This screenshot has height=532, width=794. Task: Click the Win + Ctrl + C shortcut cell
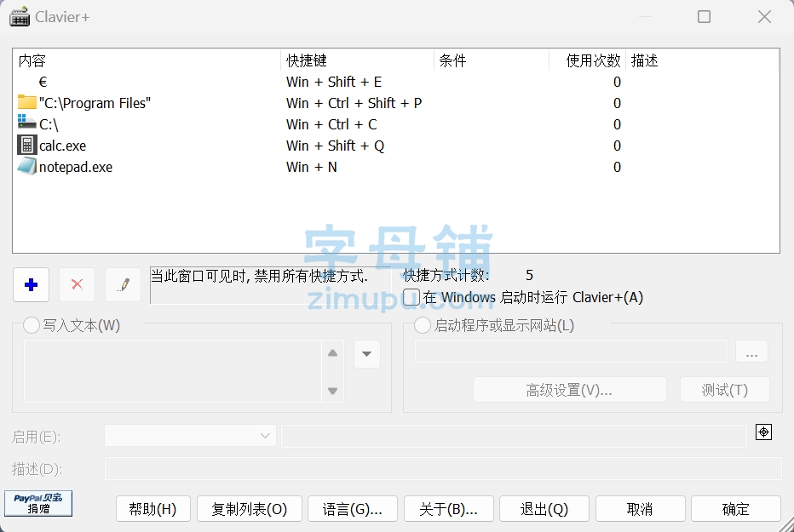[331, 124]
